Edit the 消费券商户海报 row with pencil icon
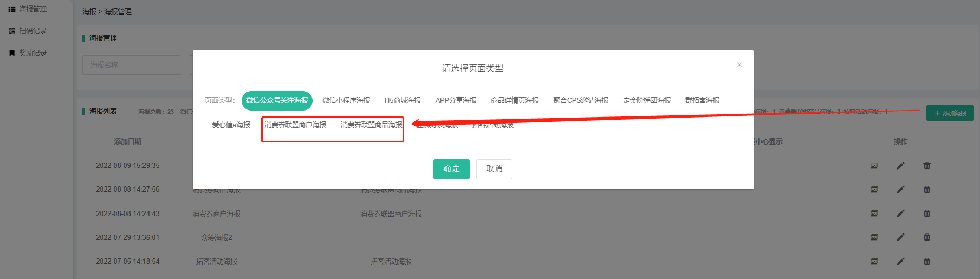Viewport: 980px width, 279px height. tap(900, 213)
